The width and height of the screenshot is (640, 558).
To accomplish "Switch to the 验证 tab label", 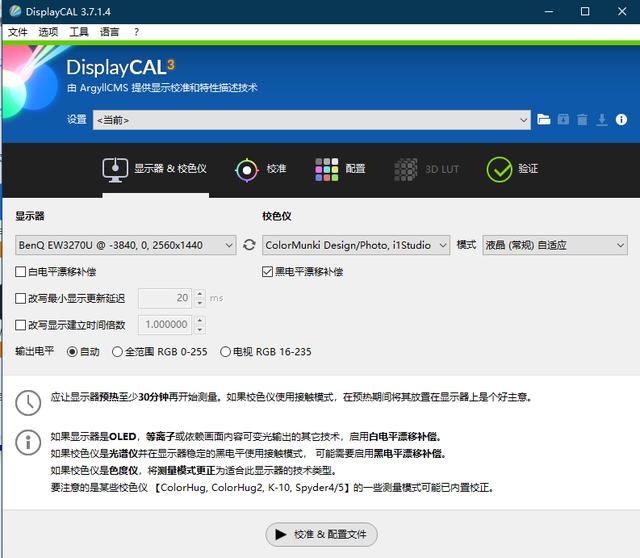I will click(x=528, y=169).
